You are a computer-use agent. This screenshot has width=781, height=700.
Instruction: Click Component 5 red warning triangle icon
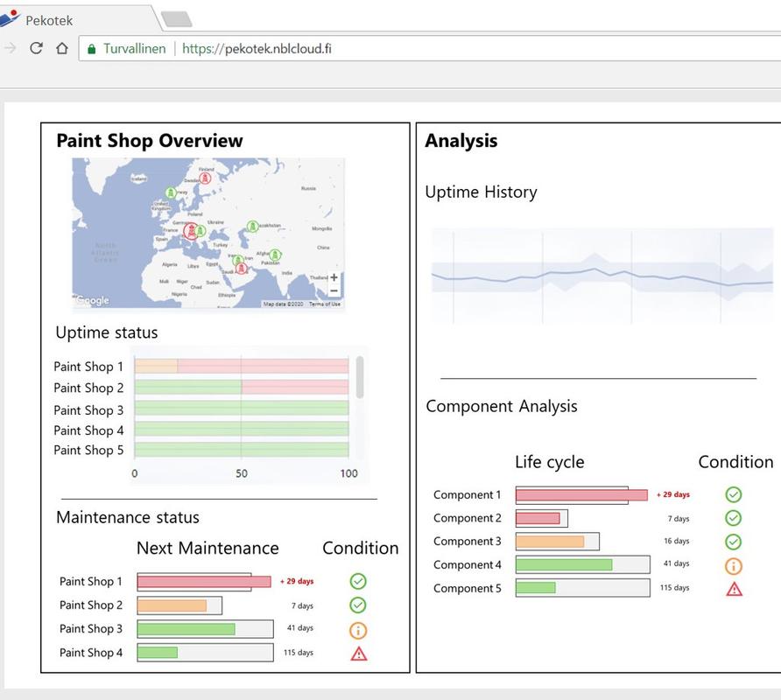(x=734, y=589)
